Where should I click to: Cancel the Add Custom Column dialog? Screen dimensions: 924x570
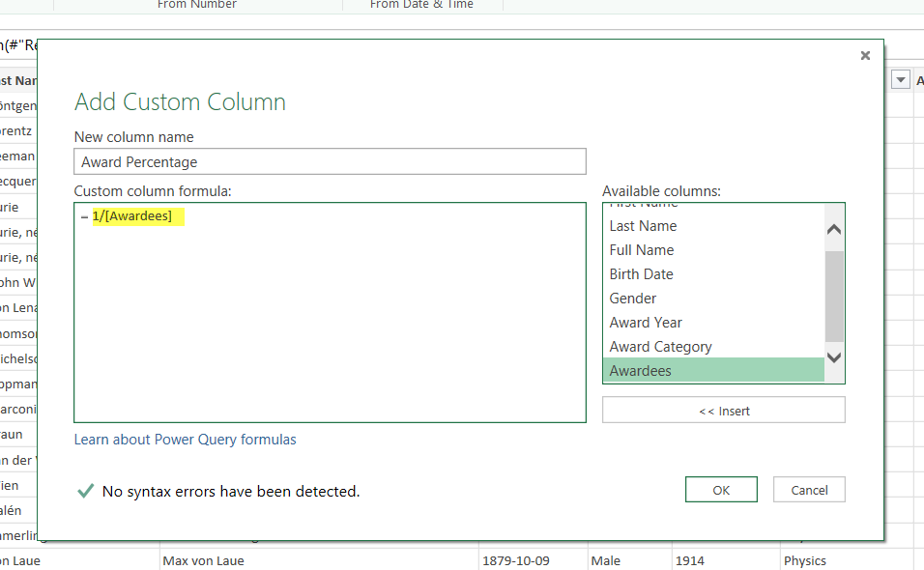(x=809, y=490)
